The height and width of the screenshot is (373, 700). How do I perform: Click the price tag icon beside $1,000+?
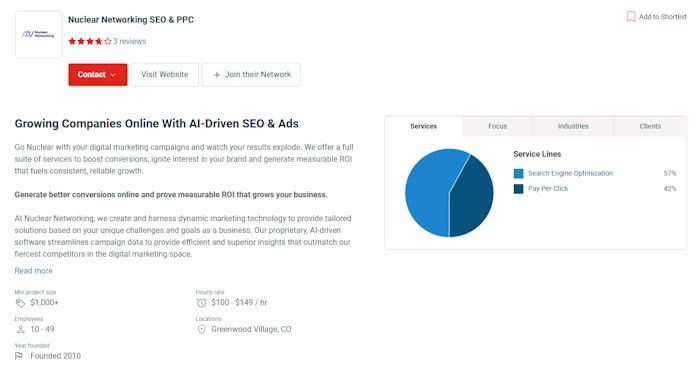[20, 303]
